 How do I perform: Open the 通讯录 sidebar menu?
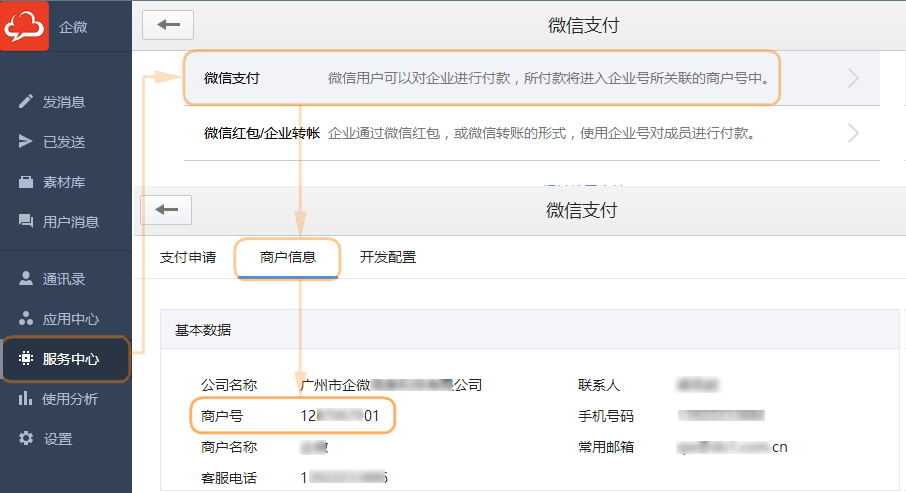pos(66,279)
